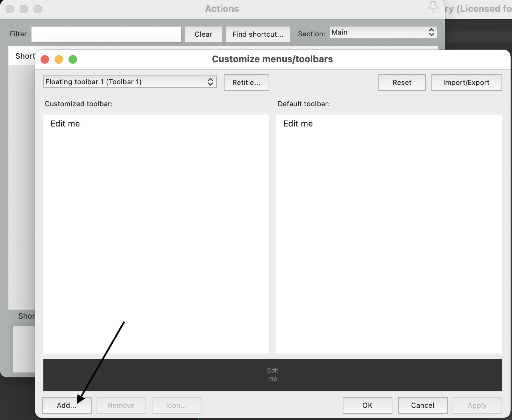Click the dark Edit me toolbar preview
Viewport: 512px width, 420px height.
(x=273, y=375)
